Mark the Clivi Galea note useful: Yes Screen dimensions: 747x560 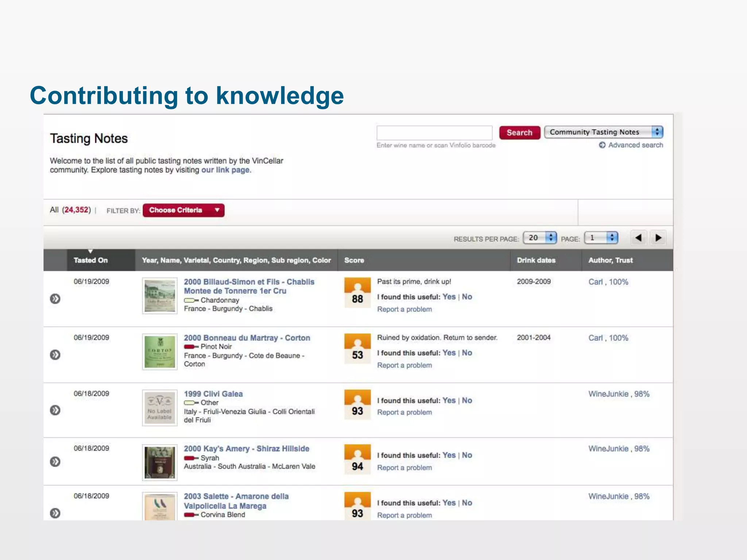(x=449, y=400)
